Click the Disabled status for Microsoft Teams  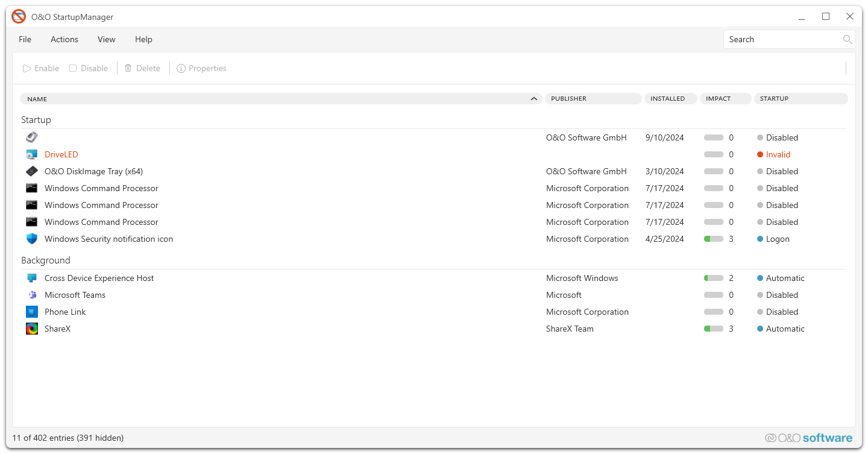pyautogui.click(x=782, y=295)
